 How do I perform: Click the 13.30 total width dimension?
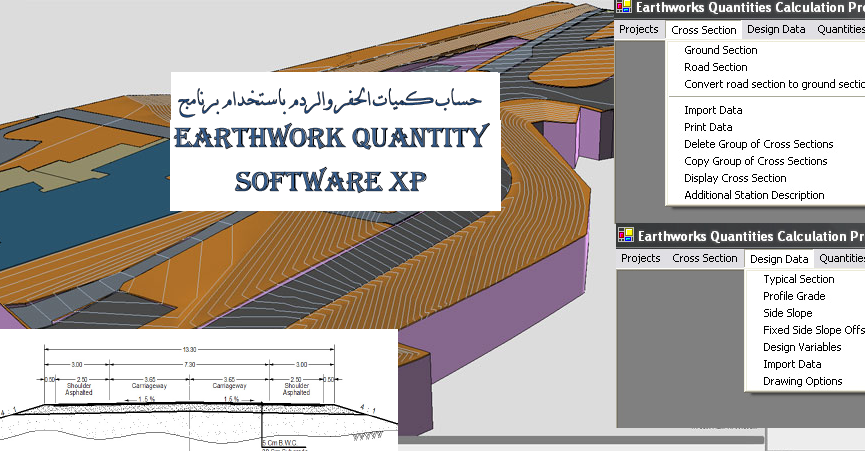(x=189, y=350)
